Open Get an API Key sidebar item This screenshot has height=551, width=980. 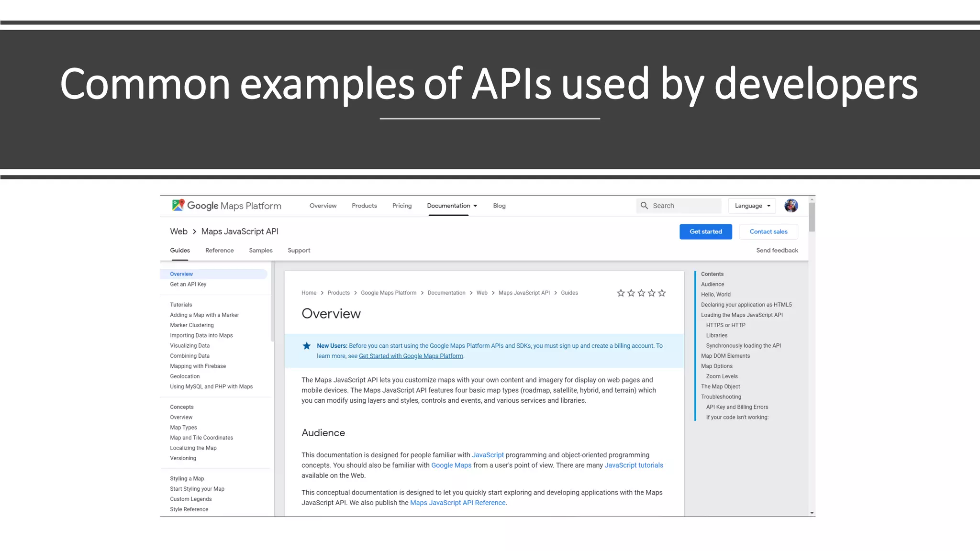[x=188, y=284]
